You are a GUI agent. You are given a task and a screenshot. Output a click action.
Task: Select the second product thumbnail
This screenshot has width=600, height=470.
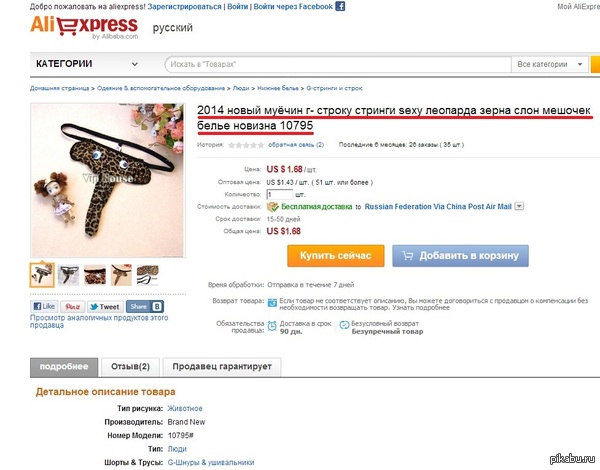tap(68, 275)
